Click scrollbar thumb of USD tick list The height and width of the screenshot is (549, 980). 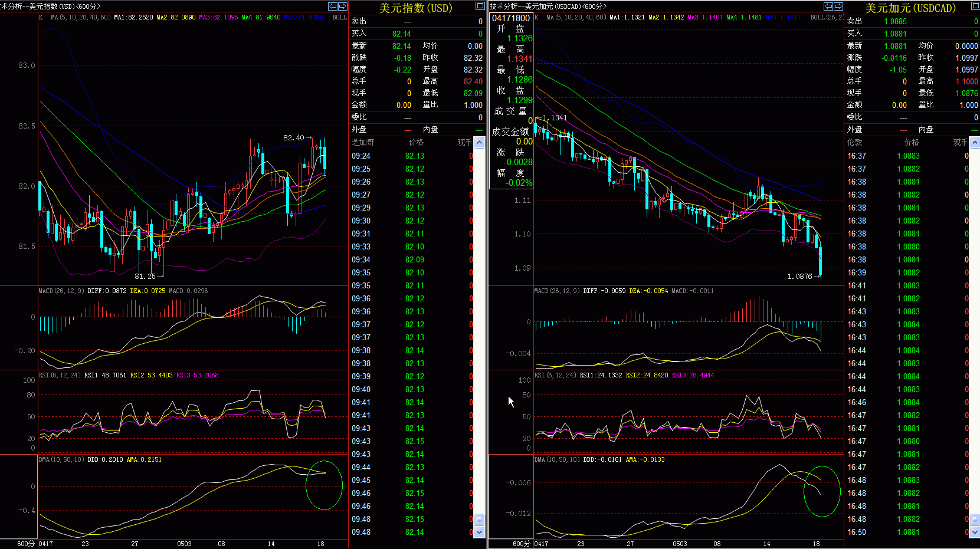(x=480, y=520)
